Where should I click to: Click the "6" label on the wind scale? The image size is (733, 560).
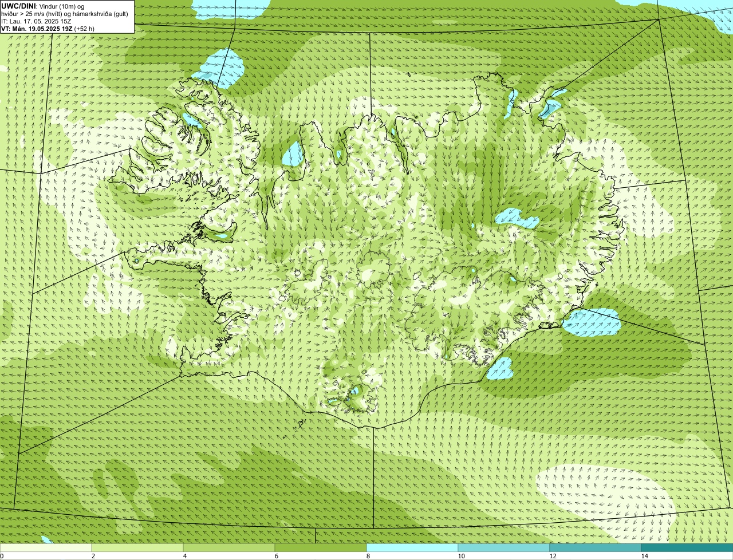point(276,556)
